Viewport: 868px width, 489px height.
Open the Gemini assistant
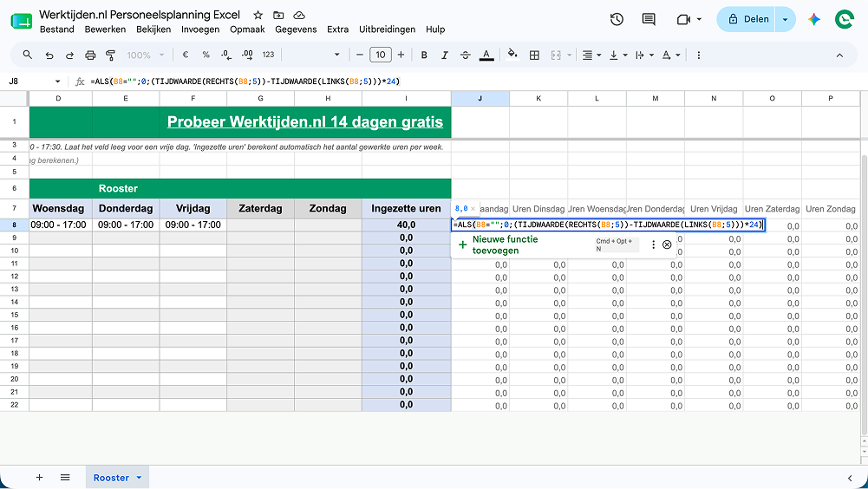coord(813,19)
